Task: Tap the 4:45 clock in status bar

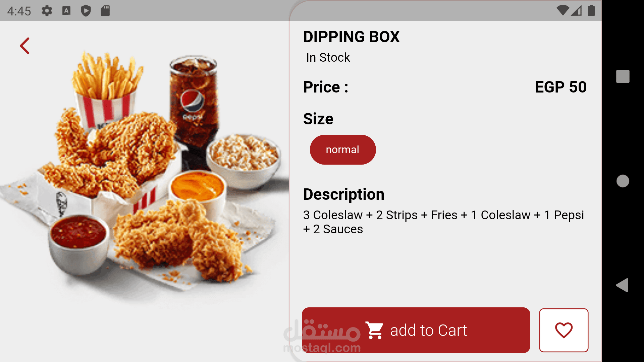Action: (x=19, y=11)
